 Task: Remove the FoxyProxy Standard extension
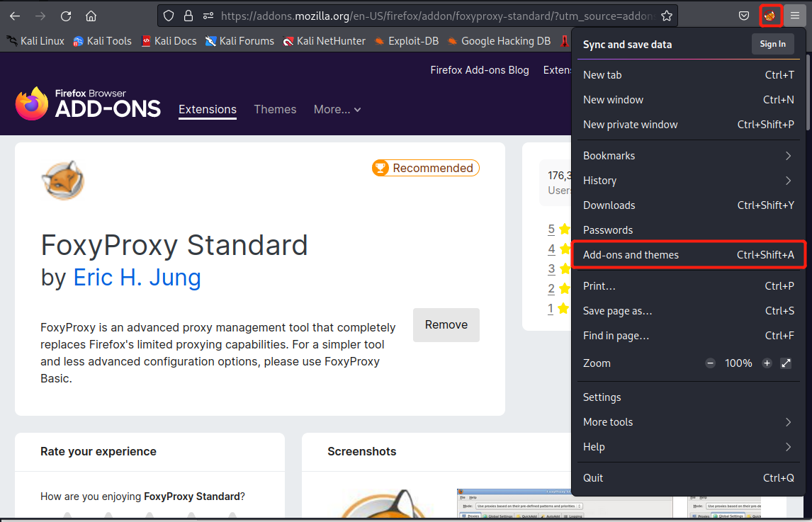pos(446,324)
